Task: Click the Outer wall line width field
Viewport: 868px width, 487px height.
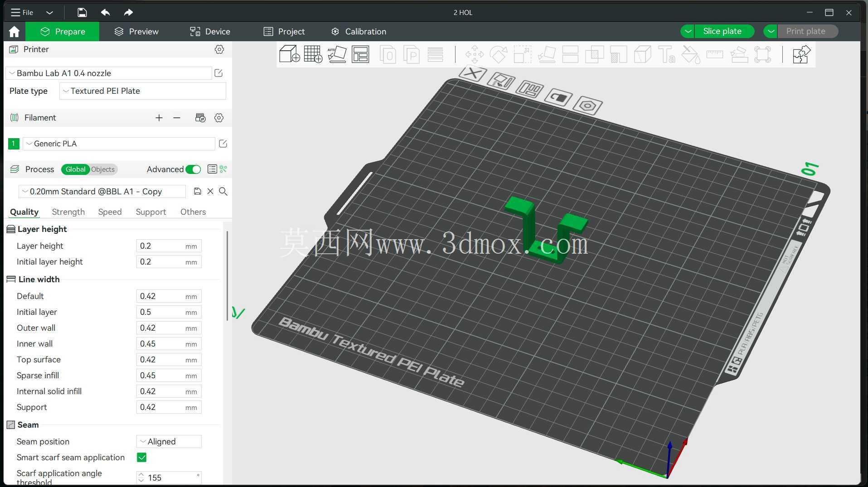Action: [169, 328]
